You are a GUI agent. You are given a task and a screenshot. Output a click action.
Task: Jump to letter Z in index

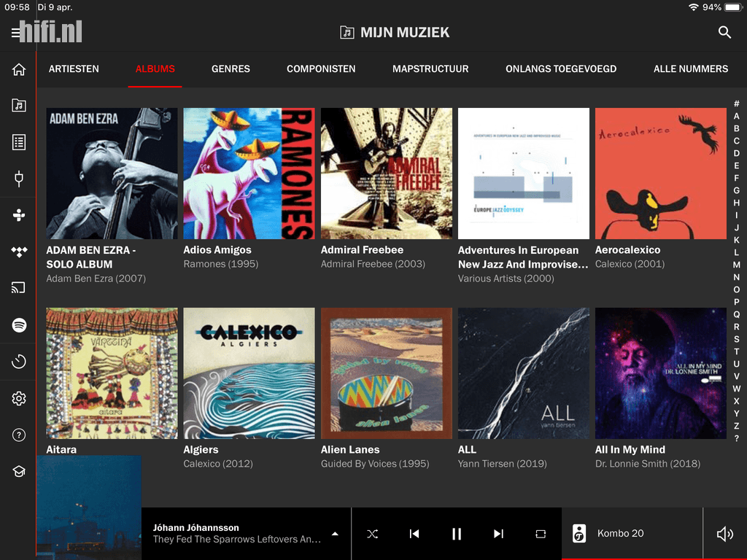[737, 426]
